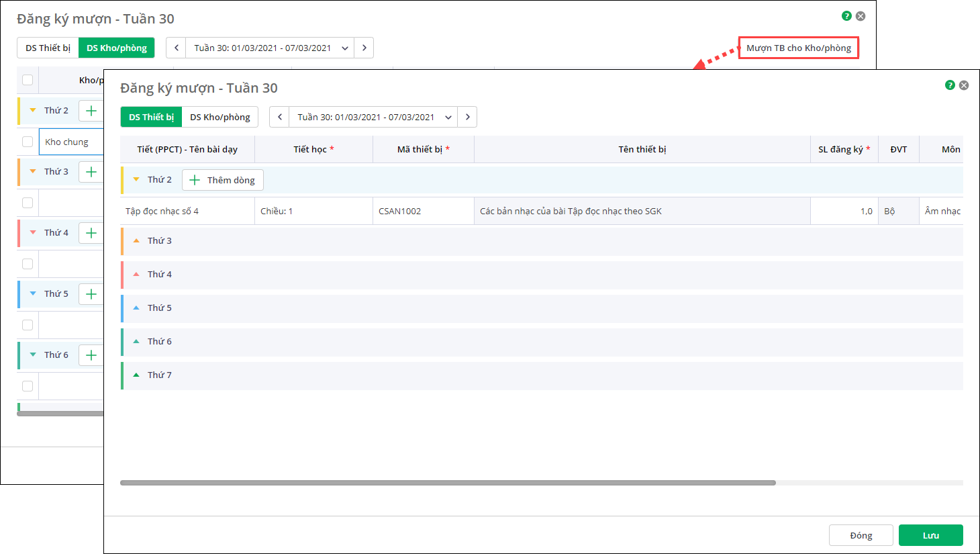This screenshot has height=554, width=980.
Task: Check the row checkbox under Thứ 4 in back window
Action: pyautogui.click(x=28, y=264)
